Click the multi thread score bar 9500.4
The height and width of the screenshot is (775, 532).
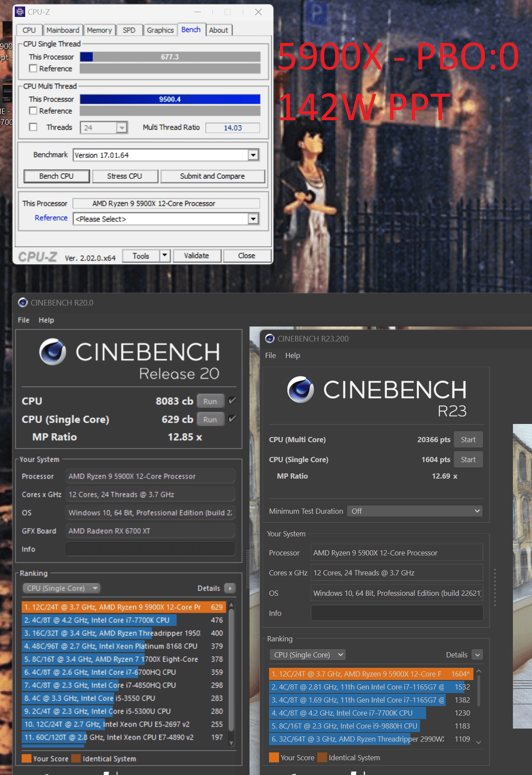tap(170, 99)
